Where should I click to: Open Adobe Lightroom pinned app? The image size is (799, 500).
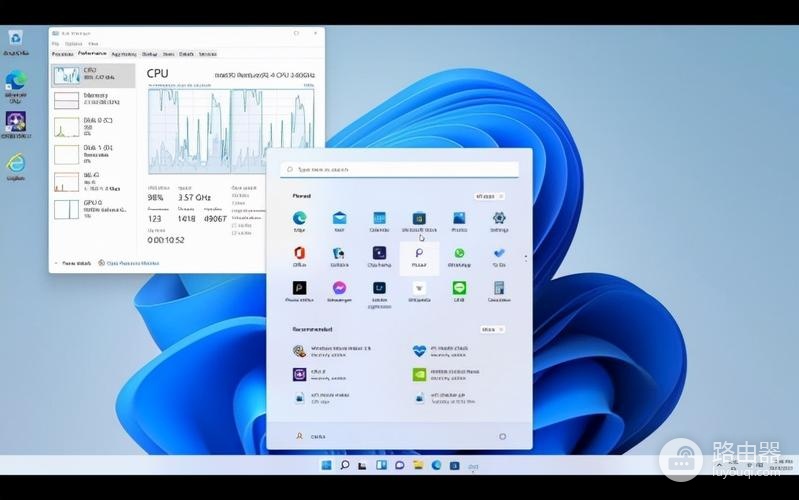point(379,295)
